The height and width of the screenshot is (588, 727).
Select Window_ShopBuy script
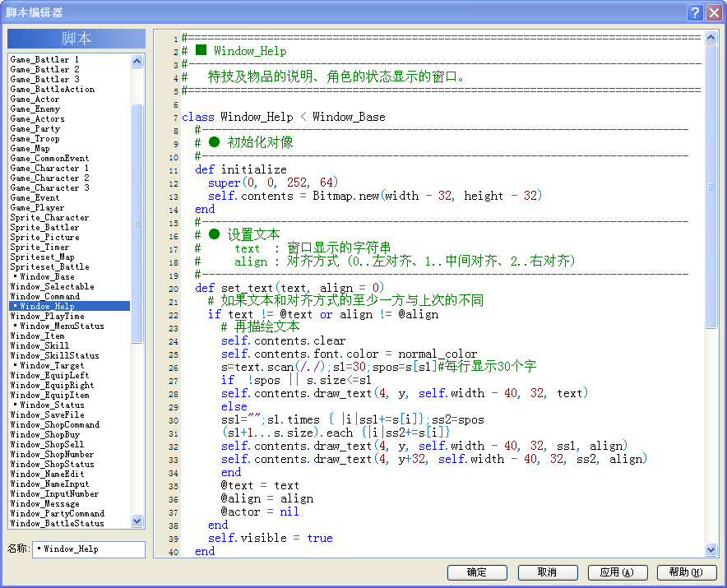[x=70, y=434]
